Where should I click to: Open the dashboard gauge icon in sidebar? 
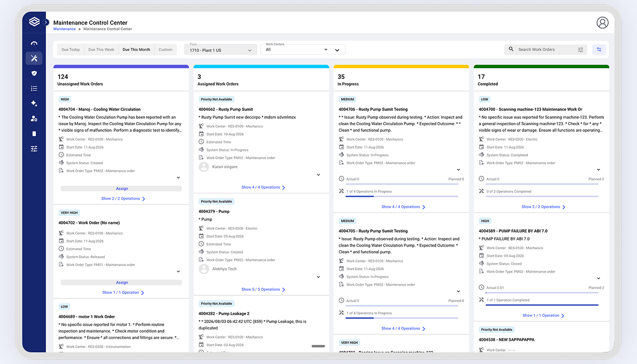(34, 43)
